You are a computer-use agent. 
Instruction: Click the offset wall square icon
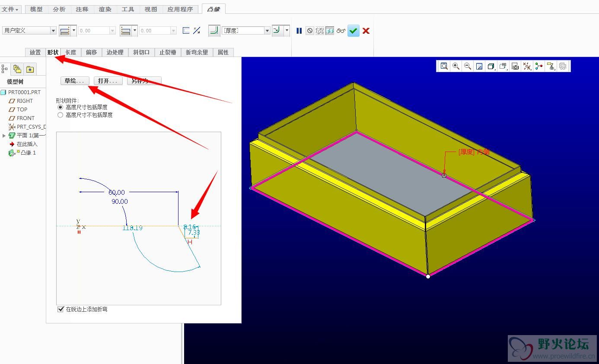[186, 30]
